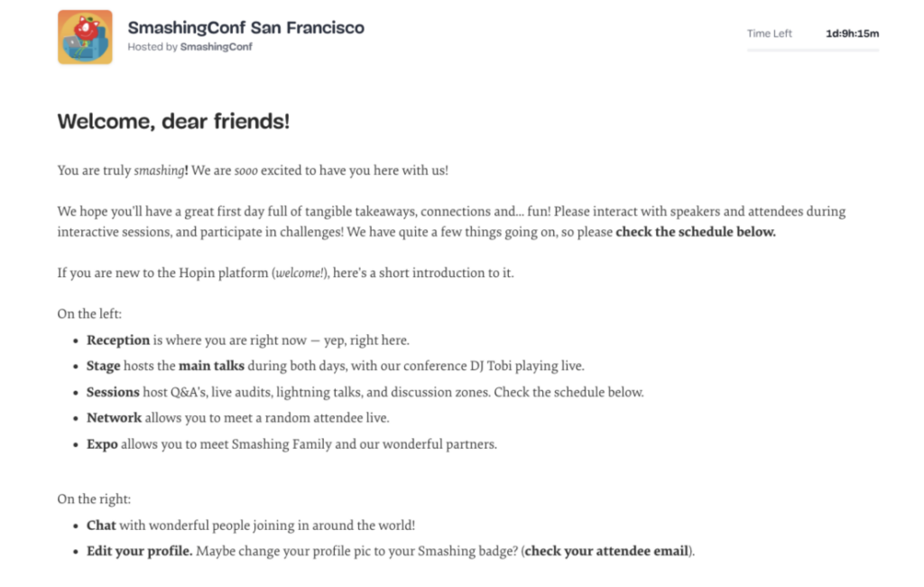
Task: Click the Time Left label
Action: pyautogui.click(x=769, y=33)
